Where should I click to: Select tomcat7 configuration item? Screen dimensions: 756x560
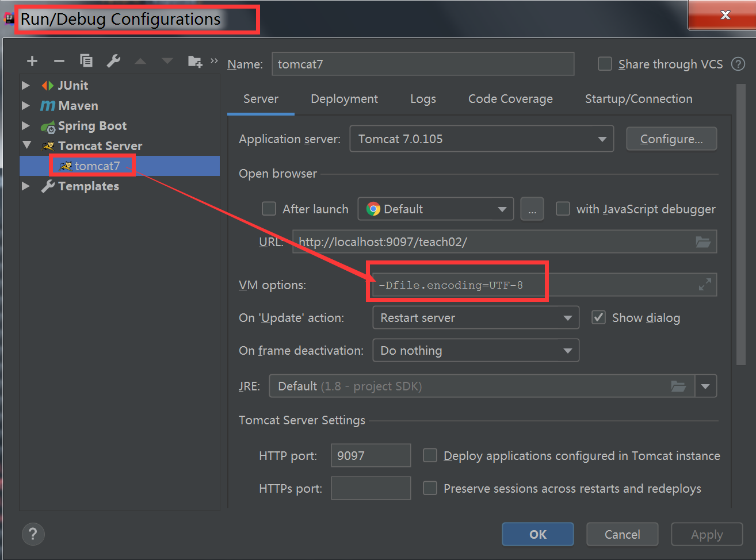pyautogui.click(x=120, y=166)
